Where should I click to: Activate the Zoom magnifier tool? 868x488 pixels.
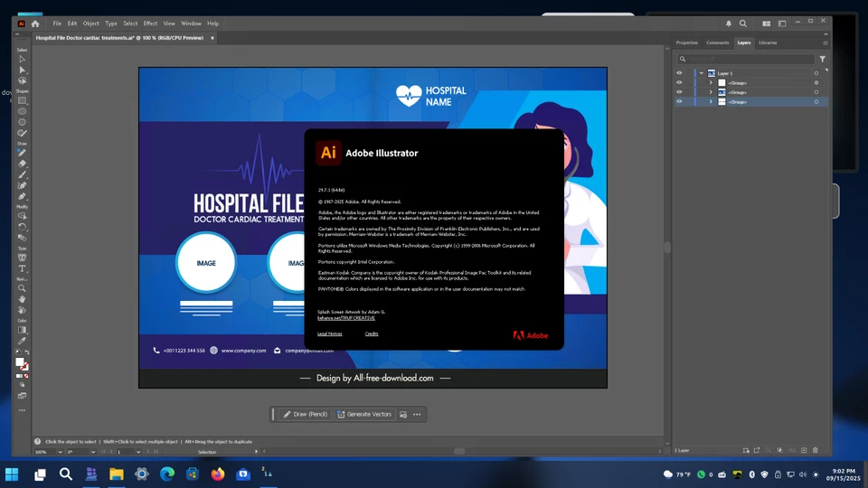point(23,289)
